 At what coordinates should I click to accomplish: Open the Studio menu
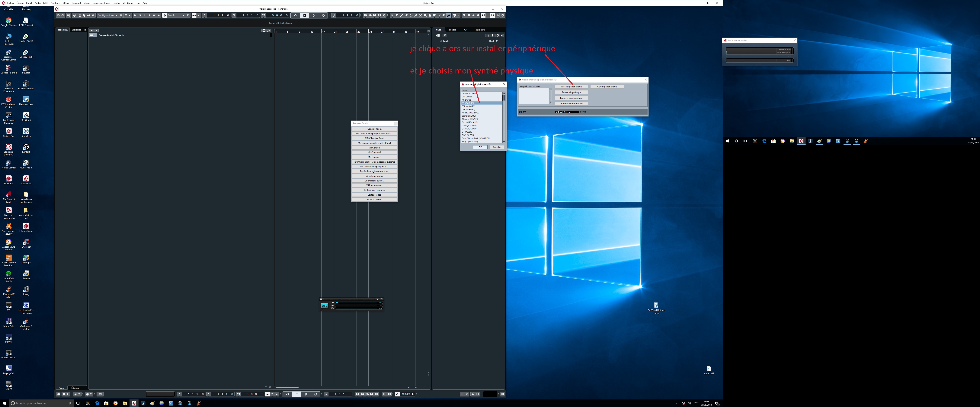(87, 3)
